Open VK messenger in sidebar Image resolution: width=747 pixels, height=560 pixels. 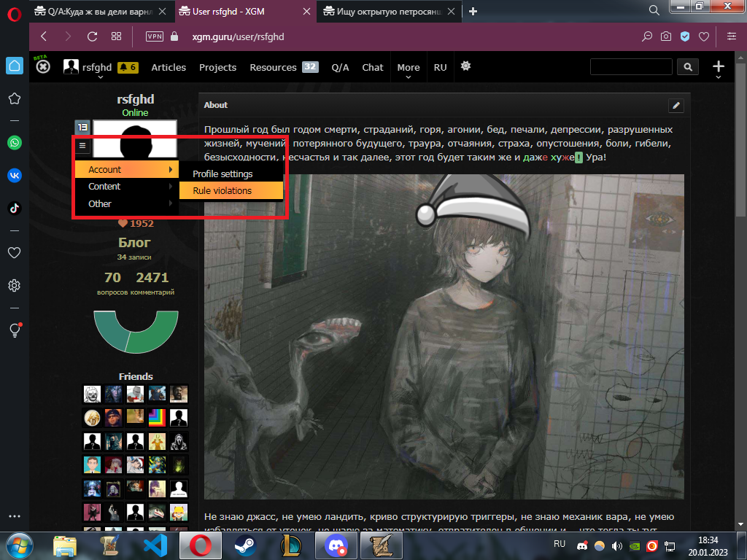coord(15,175)
